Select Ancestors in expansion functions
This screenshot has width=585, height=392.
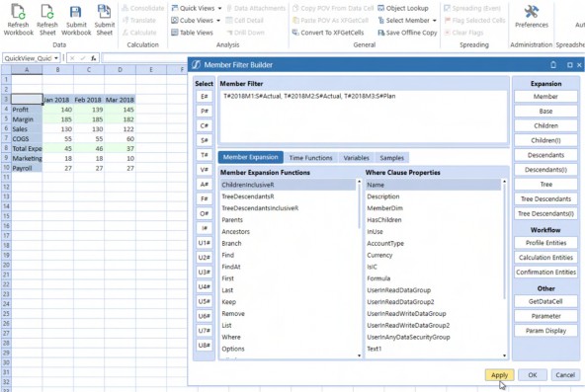click(288, 231)
